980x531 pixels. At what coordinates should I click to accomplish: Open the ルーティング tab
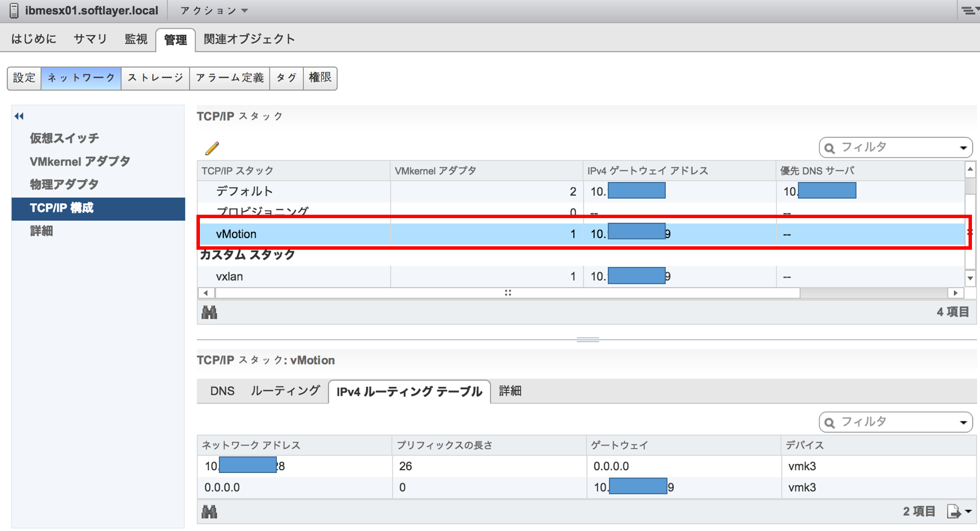pos(285,391)
